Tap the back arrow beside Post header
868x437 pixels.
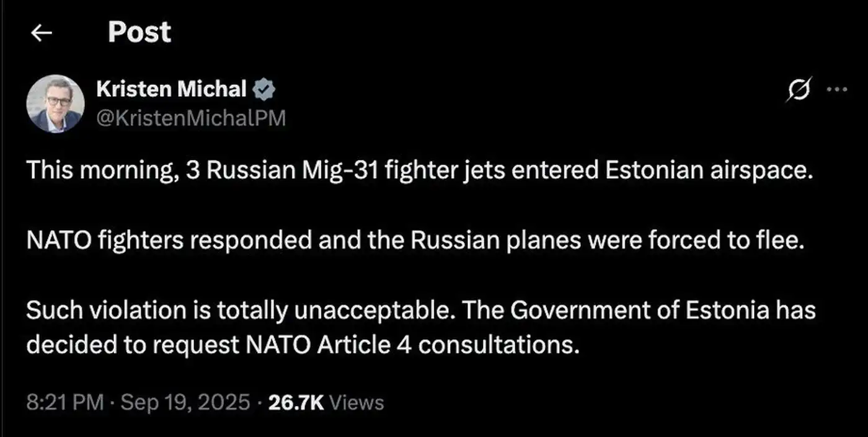point(41,32)
